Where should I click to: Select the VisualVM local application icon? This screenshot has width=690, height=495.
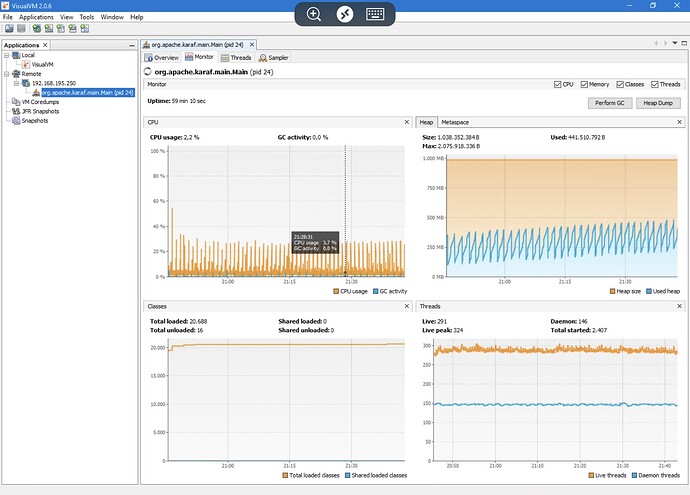pyautogui.click(x=24, y=64)
